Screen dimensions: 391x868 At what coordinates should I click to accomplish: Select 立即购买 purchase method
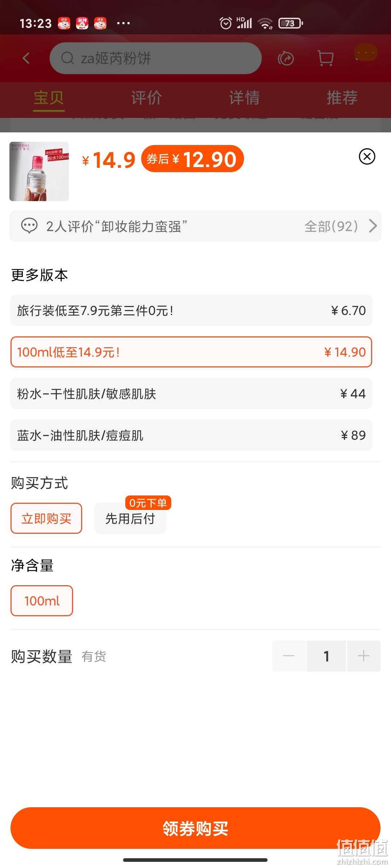(x=46, y=518)
